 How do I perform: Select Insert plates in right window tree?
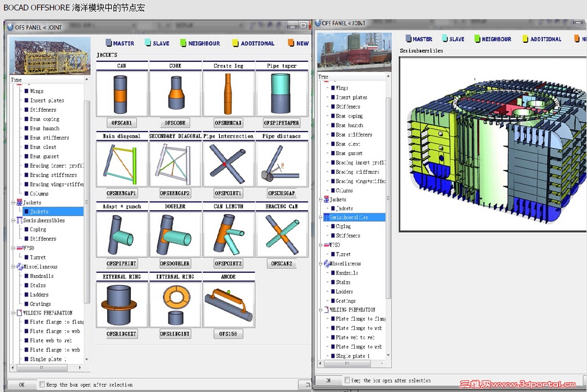[351, 97]
